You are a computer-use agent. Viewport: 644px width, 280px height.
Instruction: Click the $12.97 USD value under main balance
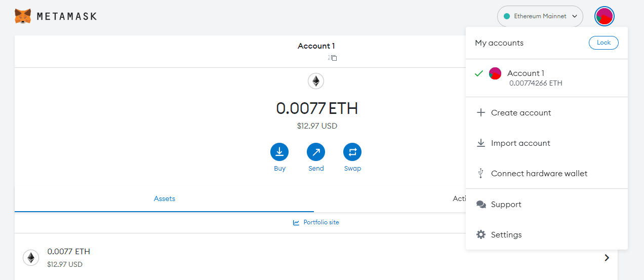click(317, 126)
